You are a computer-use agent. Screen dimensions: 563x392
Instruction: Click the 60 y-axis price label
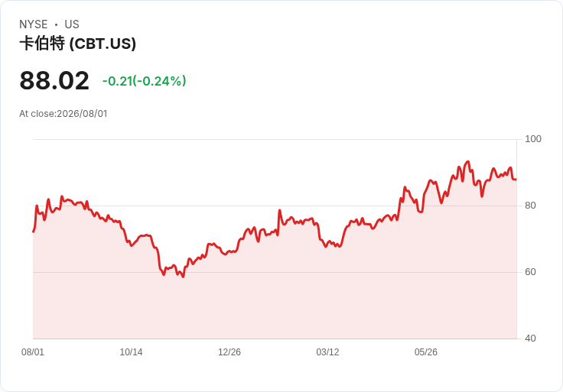(x=530, y=272)
